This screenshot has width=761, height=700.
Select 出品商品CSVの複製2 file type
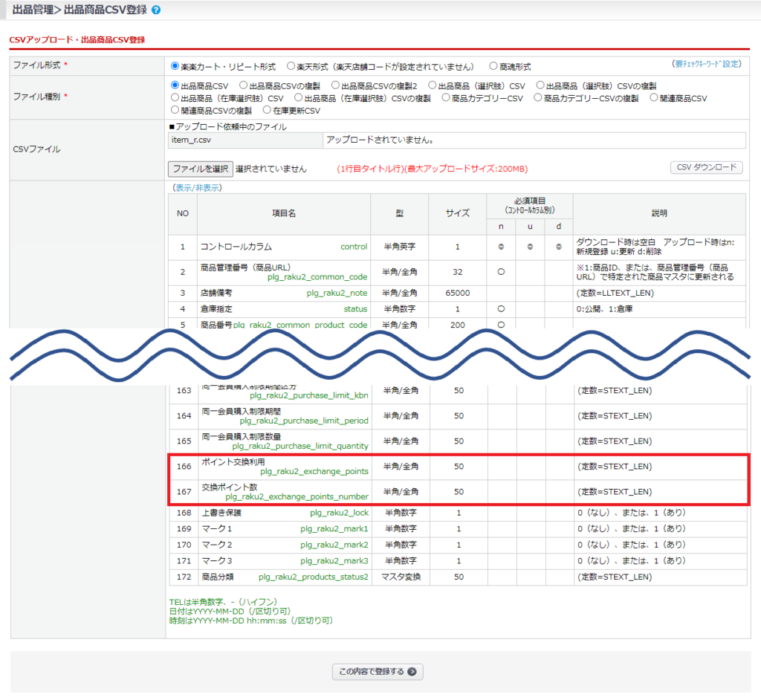(x=336, y=85)
